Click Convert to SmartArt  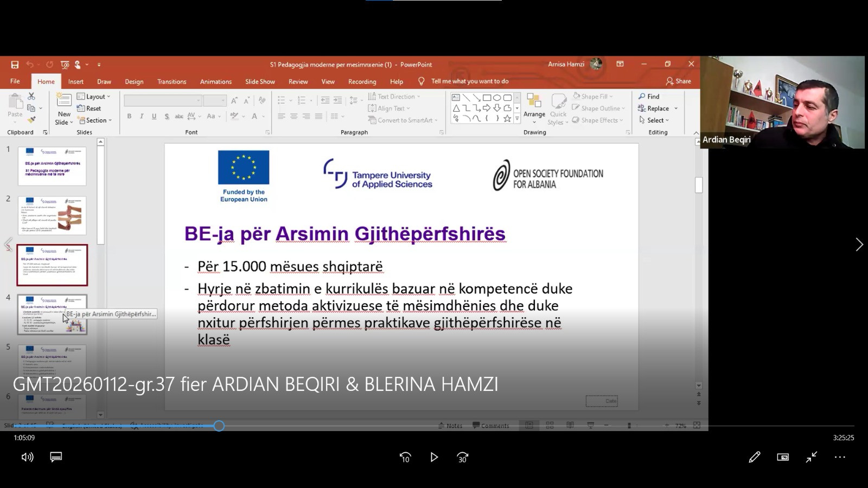tap(403, 120)
